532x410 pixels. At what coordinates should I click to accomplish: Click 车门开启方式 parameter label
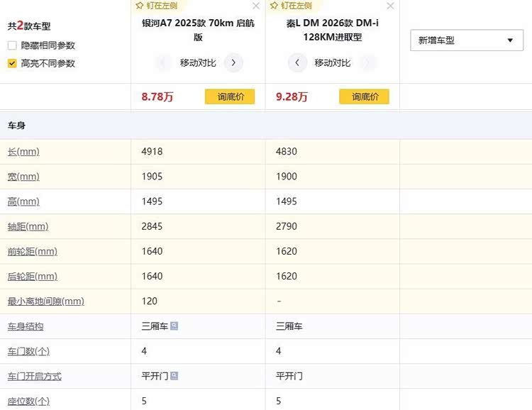click(x=35, y=376)
